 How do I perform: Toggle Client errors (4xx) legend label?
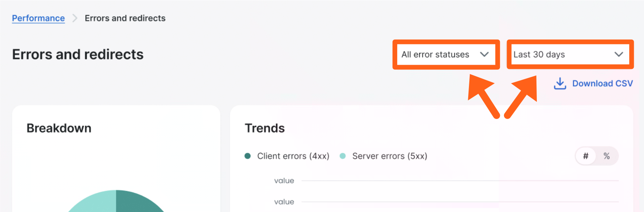(293, 156)
